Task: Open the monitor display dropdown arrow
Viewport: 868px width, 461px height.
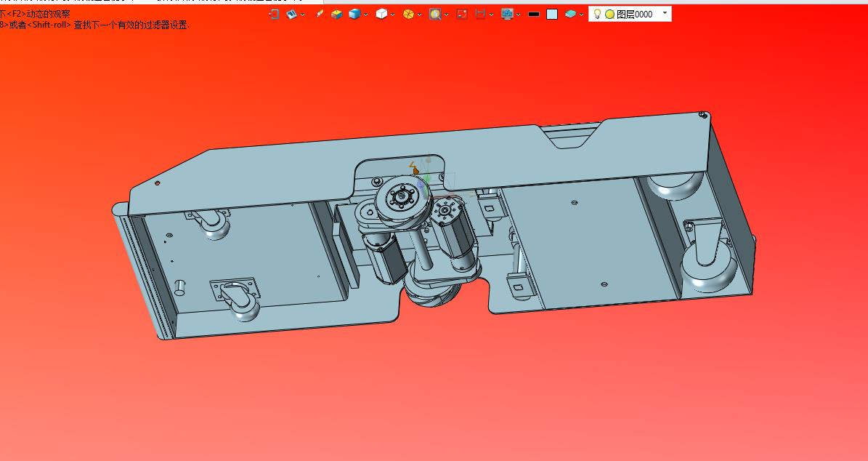Action: click(x=518, y=15)
